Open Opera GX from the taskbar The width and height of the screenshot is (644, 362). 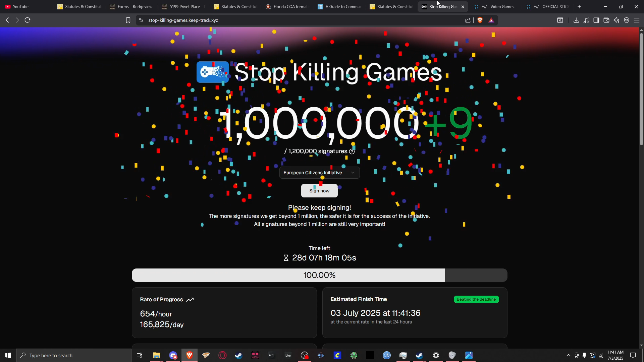(x=222, y=355)
